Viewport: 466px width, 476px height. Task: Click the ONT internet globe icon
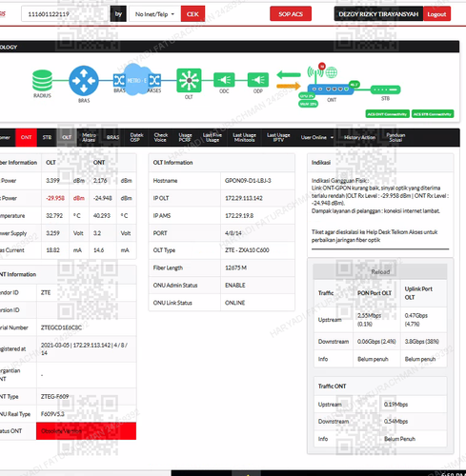click(x=332, y=72)
